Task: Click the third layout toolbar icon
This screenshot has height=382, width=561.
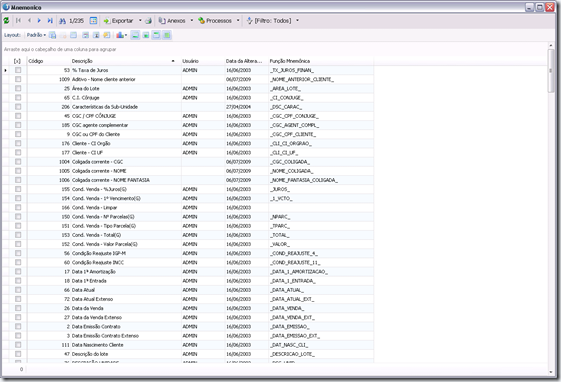Action: [73, 35]
